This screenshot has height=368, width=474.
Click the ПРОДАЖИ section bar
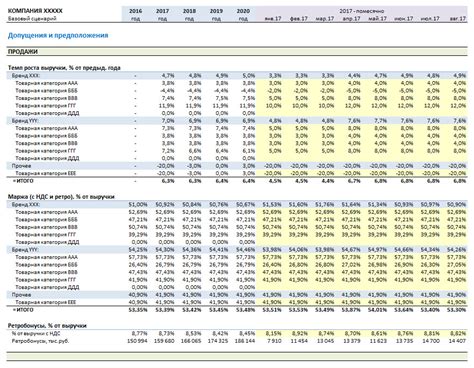[237, 52]
